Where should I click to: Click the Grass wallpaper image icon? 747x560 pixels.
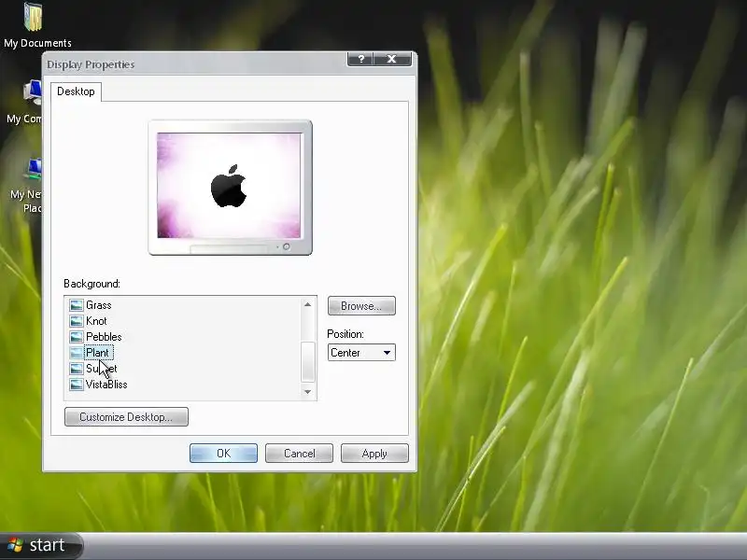77,305
